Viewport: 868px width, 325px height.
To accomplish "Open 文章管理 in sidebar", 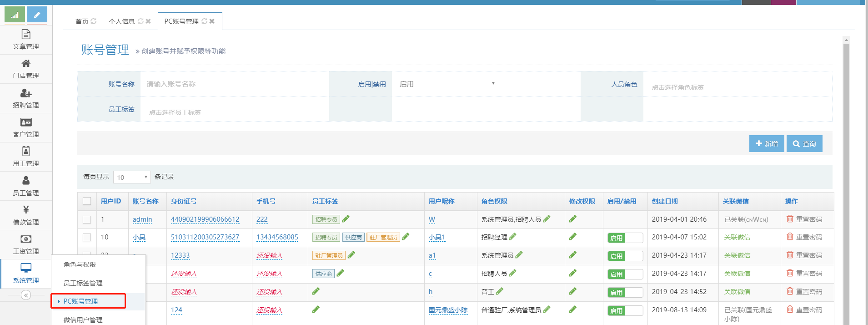I will tap(26, 40).
